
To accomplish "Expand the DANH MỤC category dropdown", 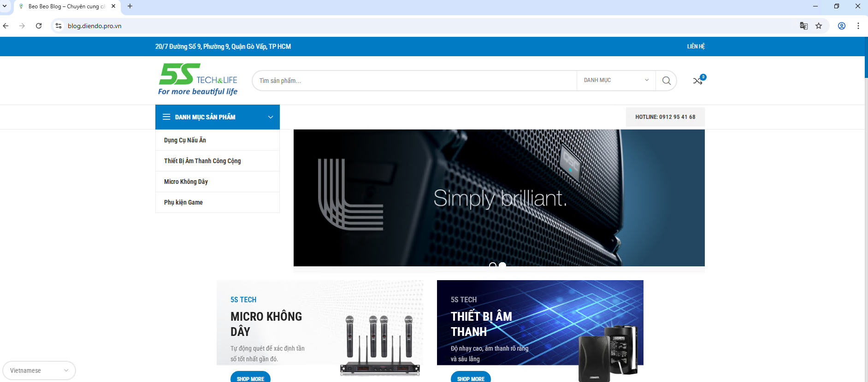I will coord(616,80).
